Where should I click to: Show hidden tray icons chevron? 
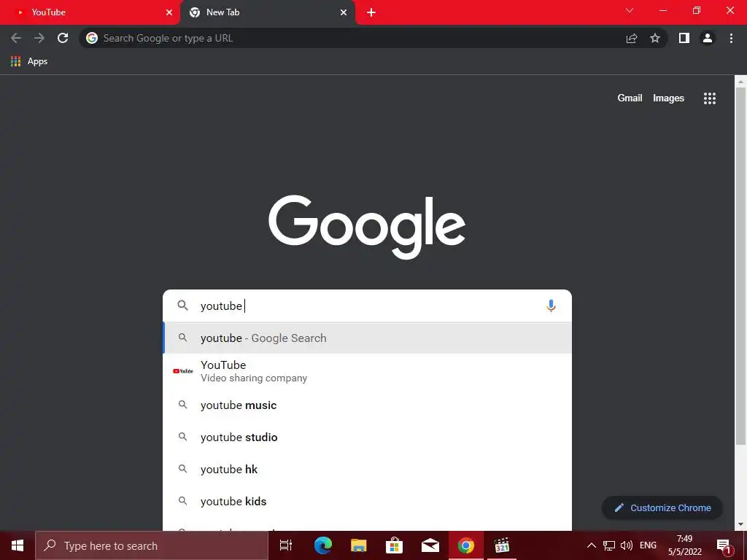click(591, 545)
